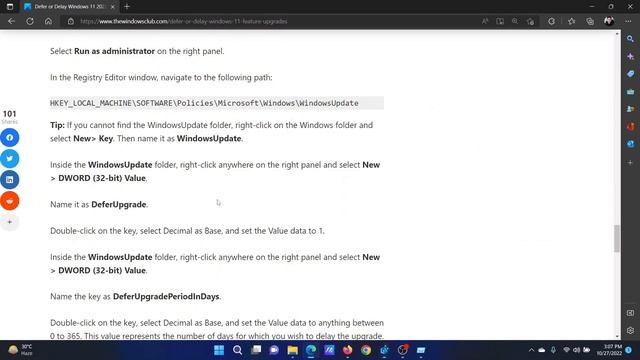Screen dimensions: 640x360
Task: Share the article on Facebook
Action: (x=9, y=138)
